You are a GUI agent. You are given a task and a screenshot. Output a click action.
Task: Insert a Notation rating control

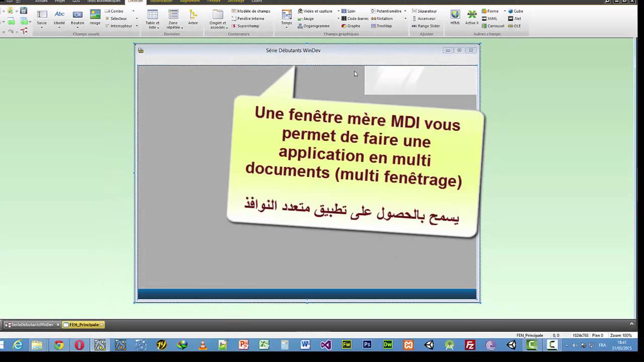point(382,19)
